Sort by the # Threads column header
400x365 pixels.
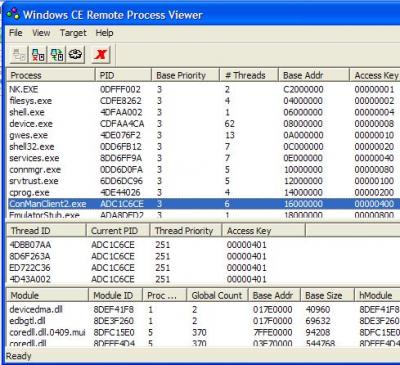click(x=249, y=75)
